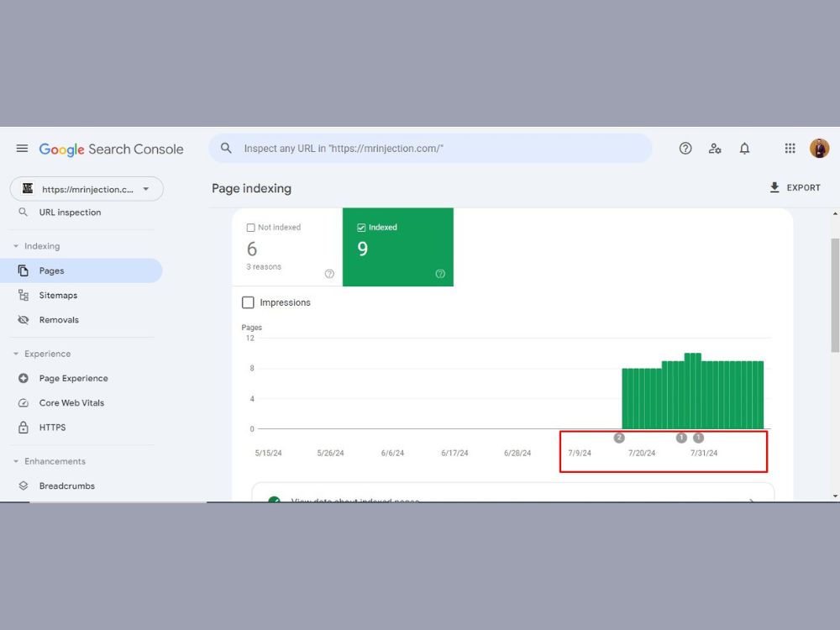840x630 pixels.
Task: Click the second annotation marker labeled 1
Action: pos(698,438)
